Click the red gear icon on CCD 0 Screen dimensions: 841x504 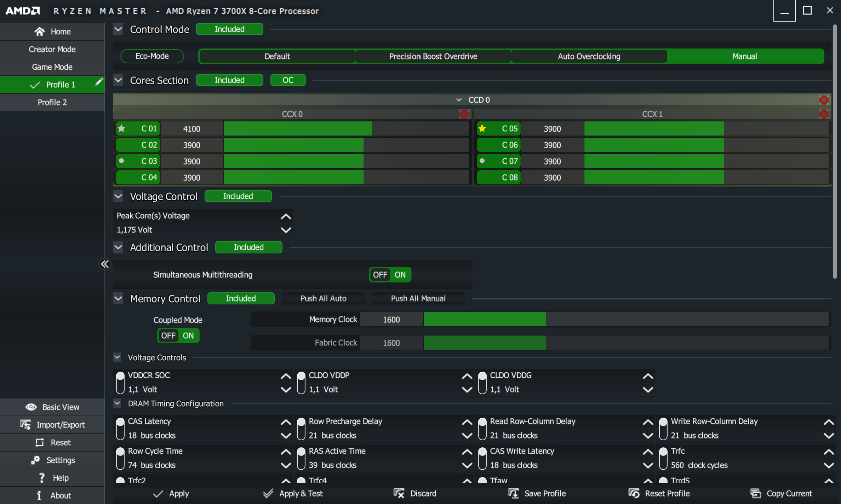click(x=824, y=100)
